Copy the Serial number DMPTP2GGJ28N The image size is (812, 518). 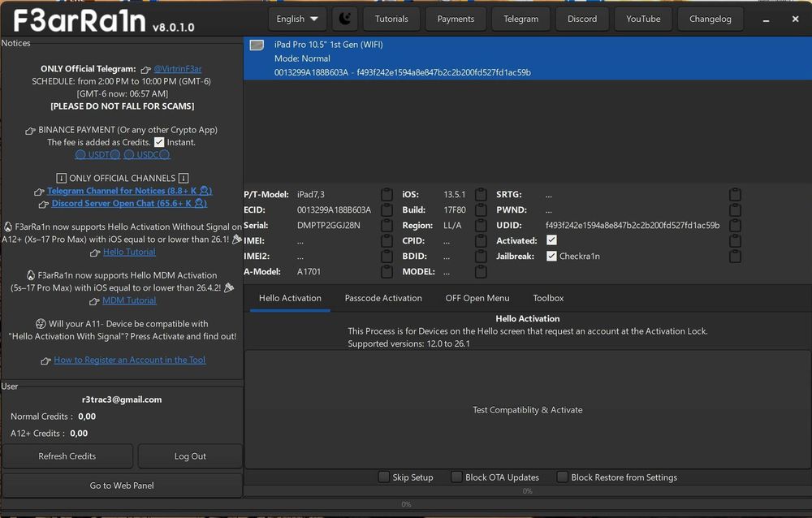point(387,226)
